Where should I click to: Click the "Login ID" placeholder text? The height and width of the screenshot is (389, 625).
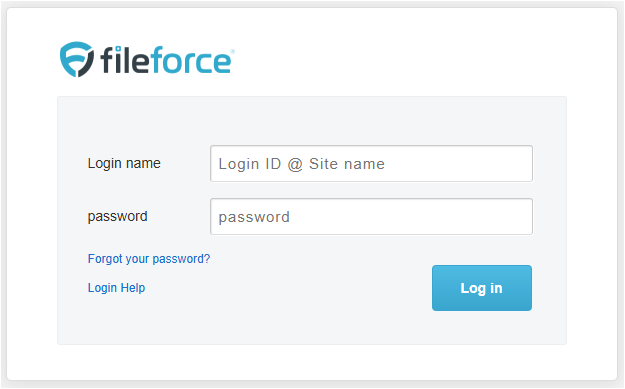tap(250, 164)
